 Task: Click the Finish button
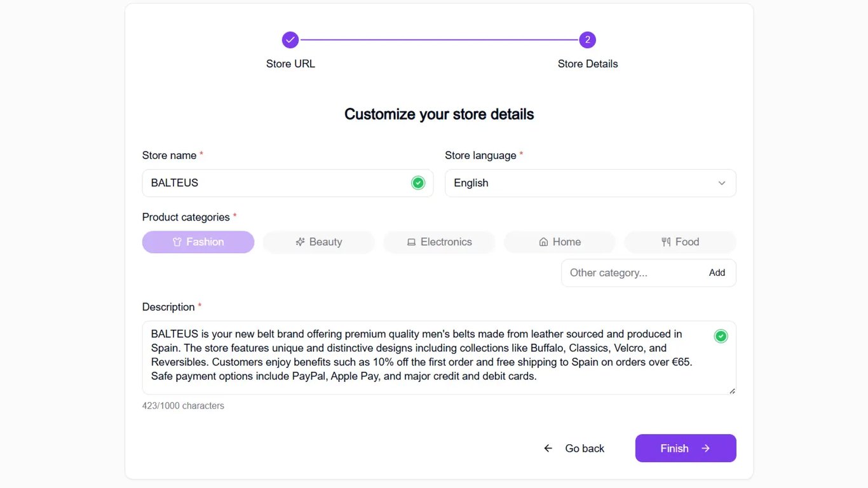coord(686,448)
